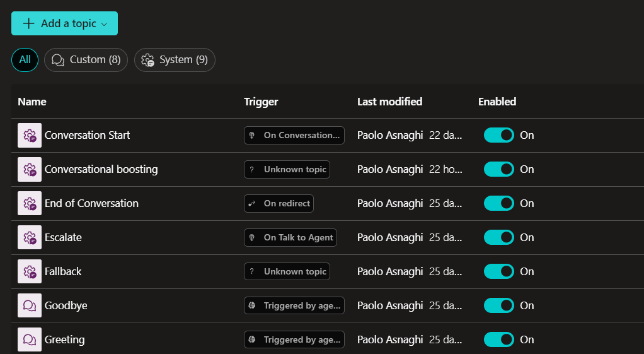Viewport: 644px width, 354px height.
Task: Click the End of Conversation topic icon
Action: pyautogui.click(x=30, y=203)
